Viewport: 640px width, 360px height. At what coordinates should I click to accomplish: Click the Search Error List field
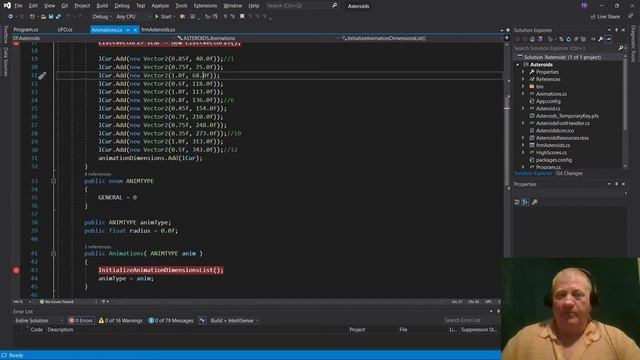pyautogui.click(x=468, y=320)
